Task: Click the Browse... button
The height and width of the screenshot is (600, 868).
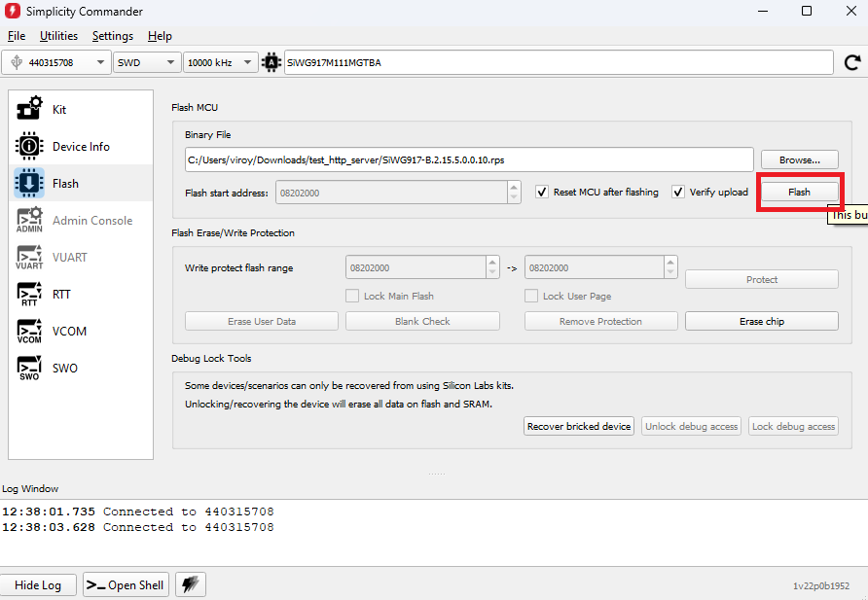Action: coord(799,159)
